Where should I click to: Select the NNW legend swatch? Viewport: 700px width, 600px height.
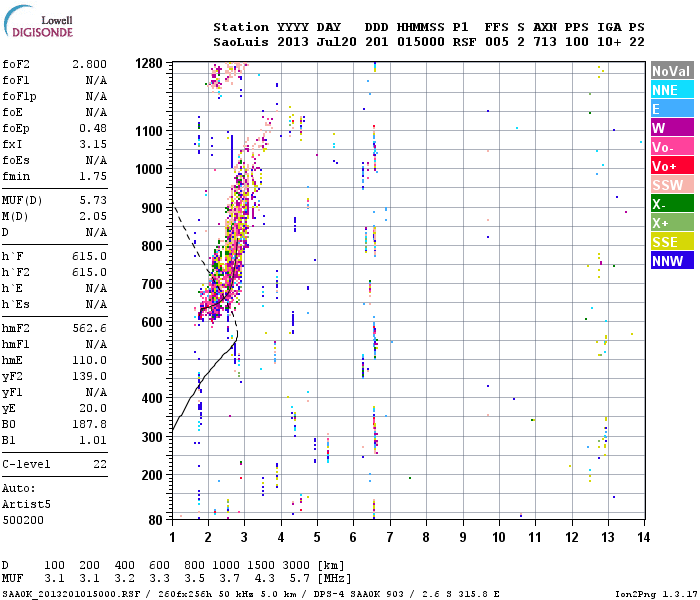(672, 261)
